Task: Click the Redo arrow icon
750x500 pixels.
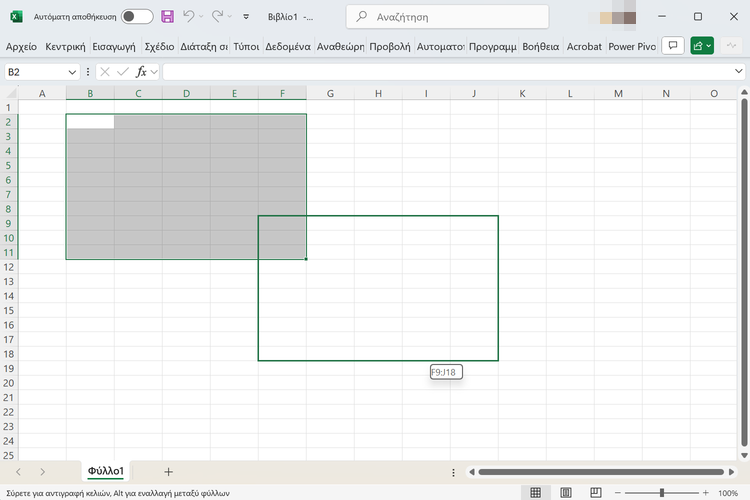Action: 217,17
